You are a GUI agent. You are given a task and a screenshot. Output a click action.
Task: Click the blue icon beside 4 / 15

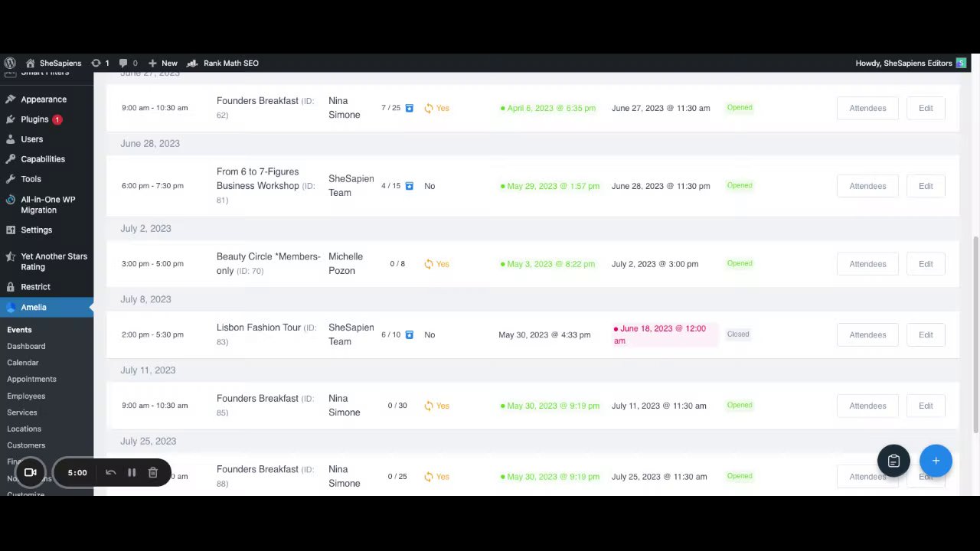pos(409,186)
